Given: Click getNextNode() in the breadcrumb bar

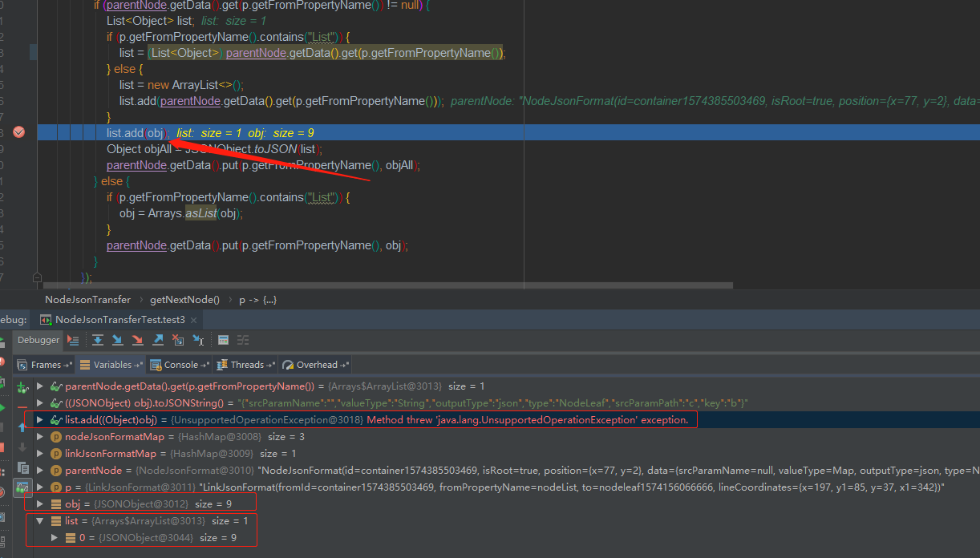Looking at the screenshot, I should (184, 299).
